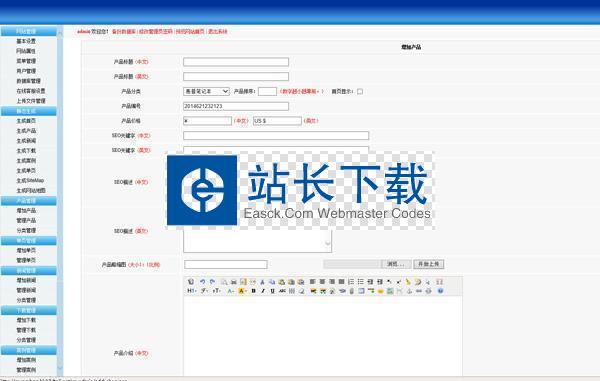600x381 pixels.
Task: Click the Undo arrow in the editor
Action: 202,282
